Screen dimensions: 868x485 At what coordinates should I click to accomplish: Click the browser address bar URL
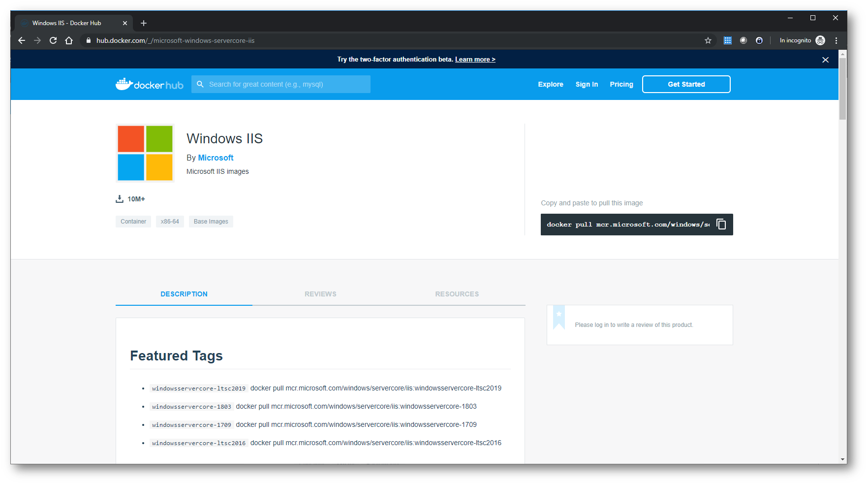click(176, 40)
